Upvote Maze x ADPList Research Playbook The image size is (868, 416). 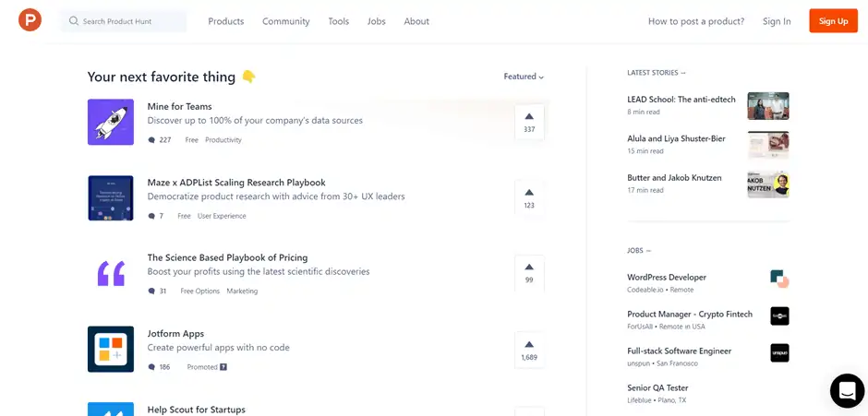click(529, 197)
